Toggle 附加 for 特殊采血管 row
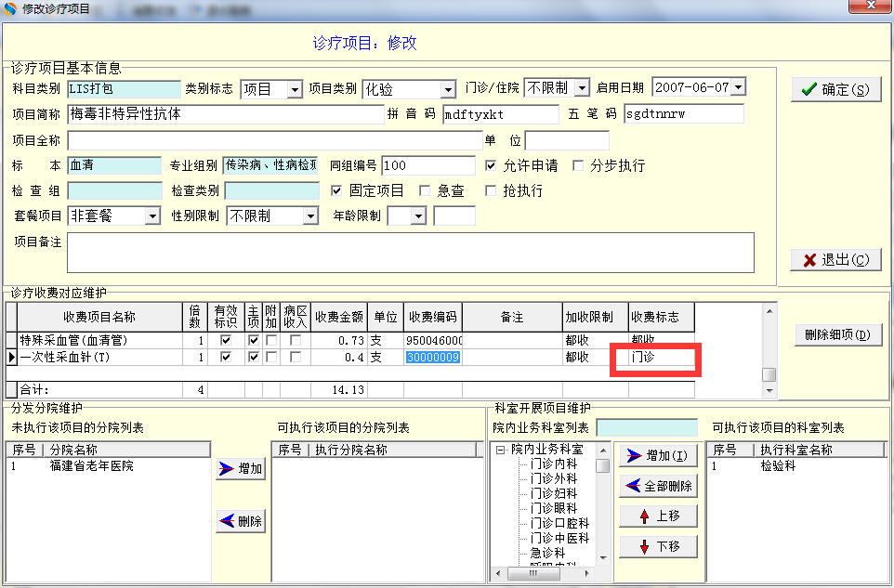 [271, 340]
